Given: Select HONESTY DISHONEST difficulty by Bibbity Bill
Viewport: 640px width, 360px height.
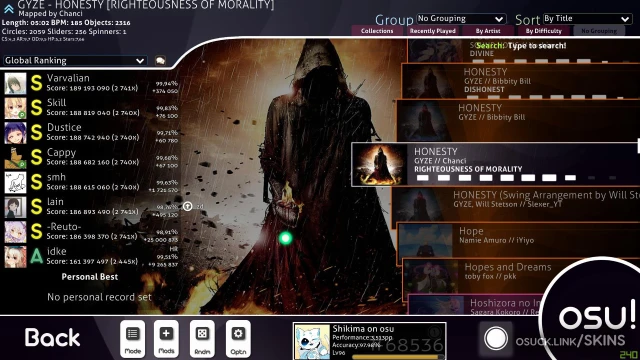Looking at the screenshot, I should point(521,81).
